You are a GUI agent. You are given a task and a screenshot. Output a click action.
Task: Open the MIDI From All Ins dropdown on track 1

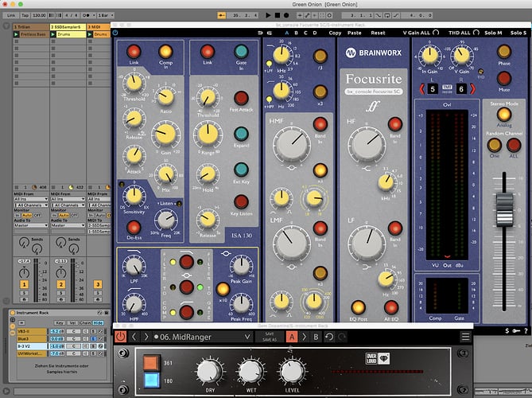pos(31,199)
